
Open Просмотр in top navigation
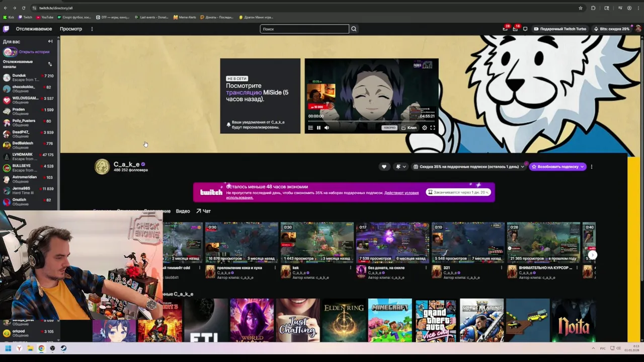pos(71,29)
